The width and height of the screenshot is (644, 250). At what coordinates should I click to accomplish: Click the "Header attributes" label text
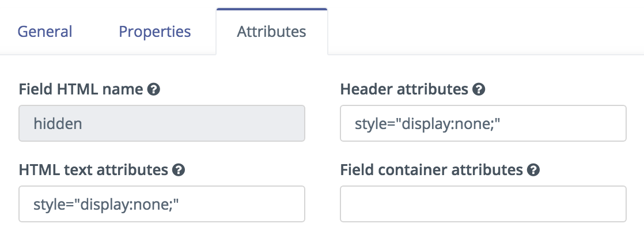coord(404,89)
